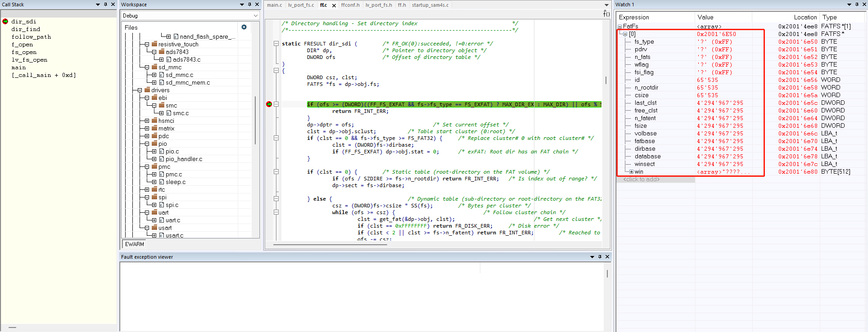Switch to the lv_port_fs.h tab

tap(379, 5)
